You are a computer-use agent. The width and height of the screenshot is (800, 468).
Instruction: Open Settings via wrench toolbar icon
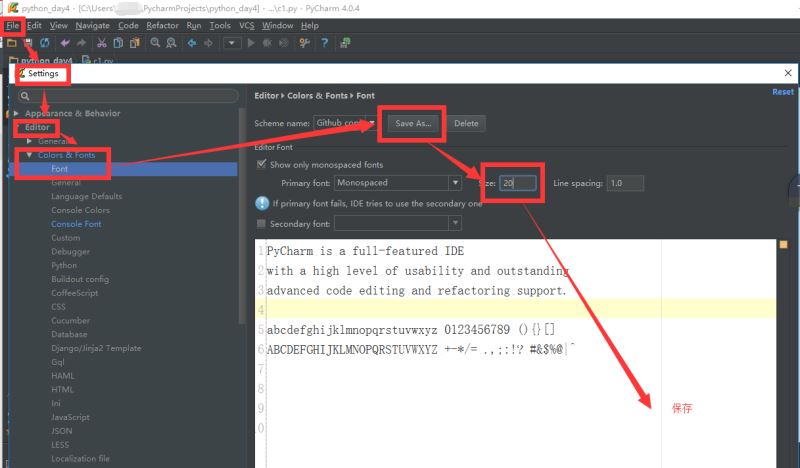(x=304, y=43)
